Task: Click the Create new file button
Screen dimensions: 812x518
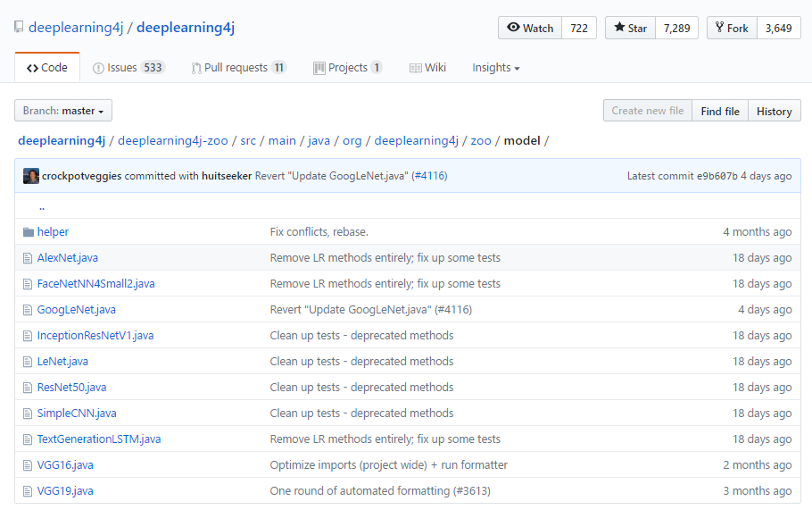Action: point(647,111)
